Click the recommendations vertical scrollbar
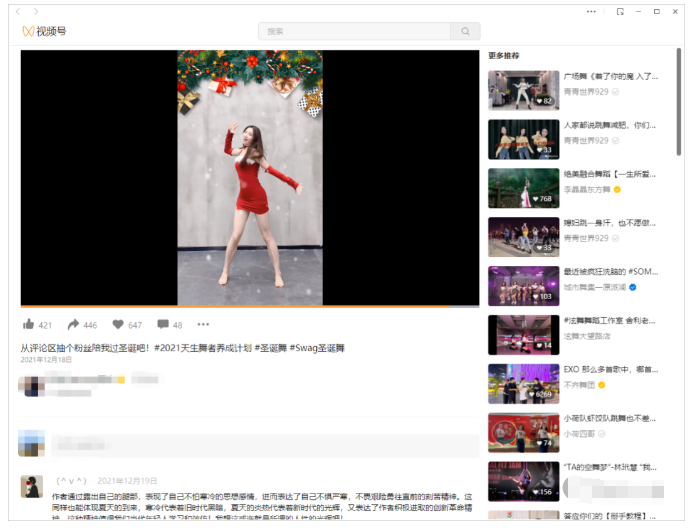Screen dimensions: 697x528 coord(680,100)
